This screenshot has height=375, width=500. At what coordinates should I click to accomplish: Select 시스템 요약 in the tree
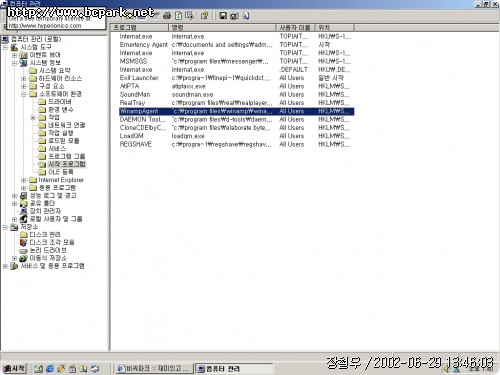(x=55, y=71)
